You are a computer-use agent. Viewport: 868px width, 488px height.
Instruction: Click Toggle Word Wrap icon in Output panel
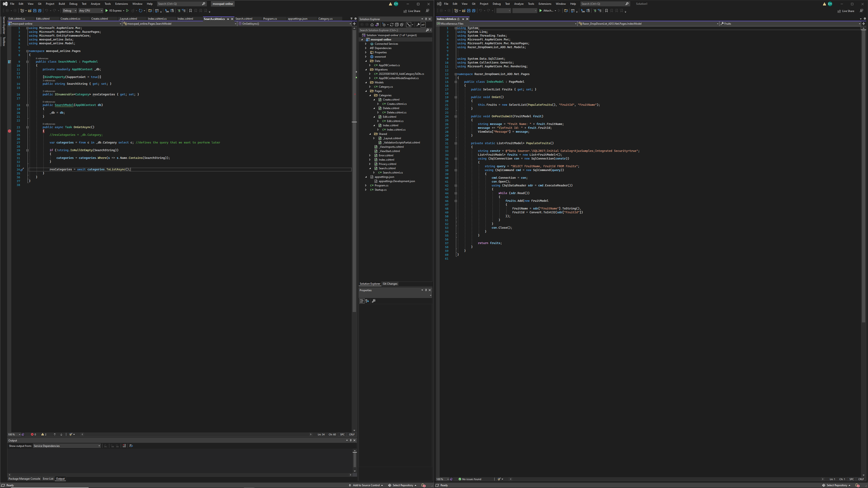point(131,446)
